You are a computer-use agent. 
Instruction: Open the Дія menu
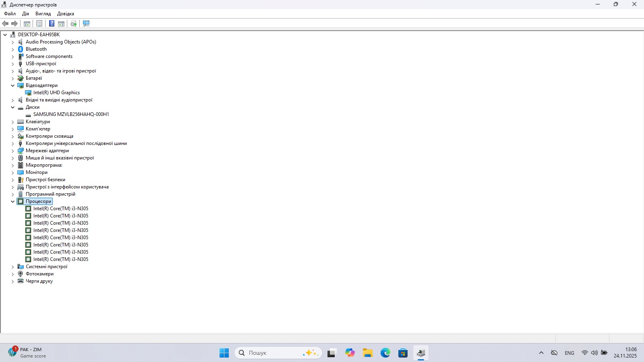(25, 14)
